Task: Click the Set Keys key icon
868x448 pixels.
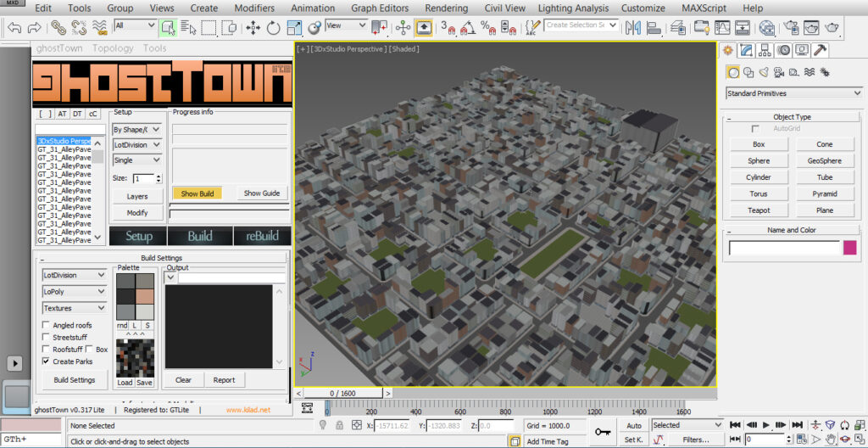Action: point(603,432)
